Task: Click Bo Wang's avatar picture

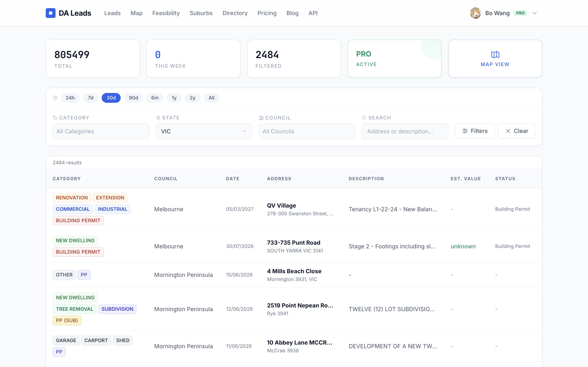Action: [x=476, y=13]
